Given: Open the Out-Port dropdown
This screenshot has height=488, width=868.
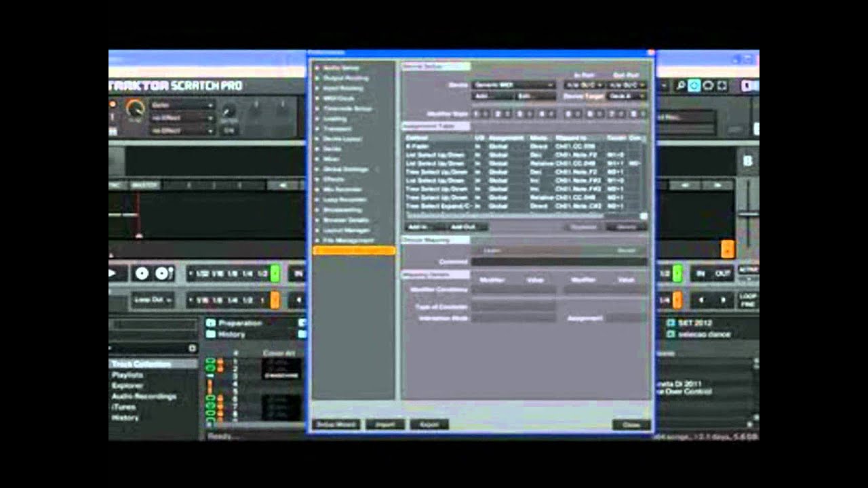Looking at the screenshot, I should tap(627, 85).
